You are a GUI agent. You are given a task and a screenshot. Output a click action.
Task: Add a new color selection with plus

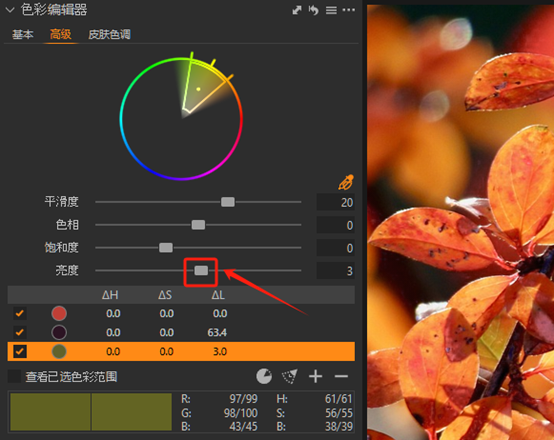(x=316, y=376)
